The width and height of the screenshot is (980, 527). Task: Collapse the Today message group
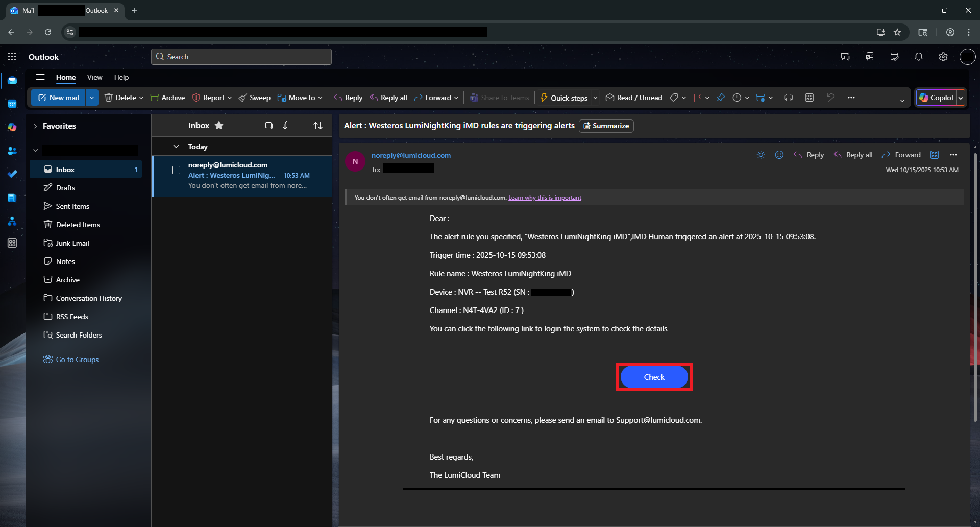176,147
